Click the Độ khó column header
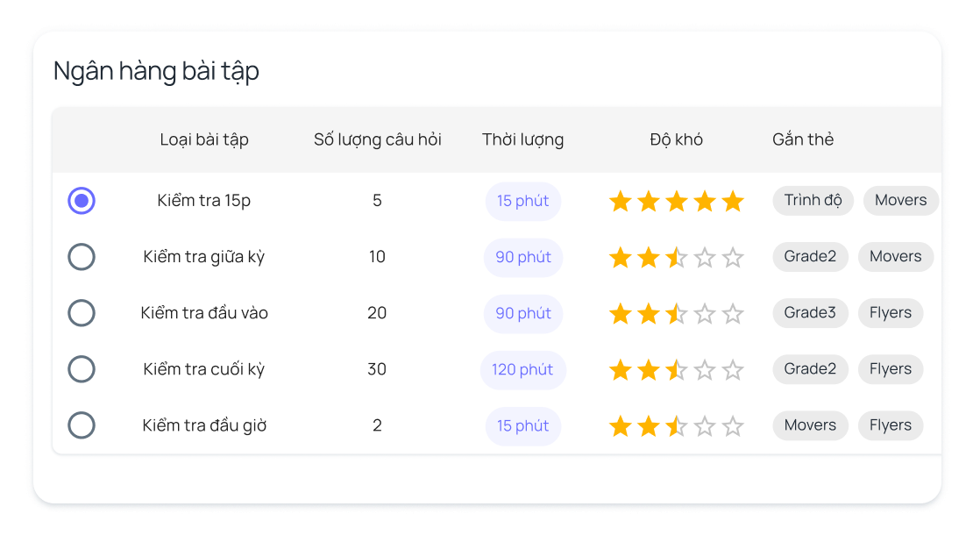 click(676, 139)
